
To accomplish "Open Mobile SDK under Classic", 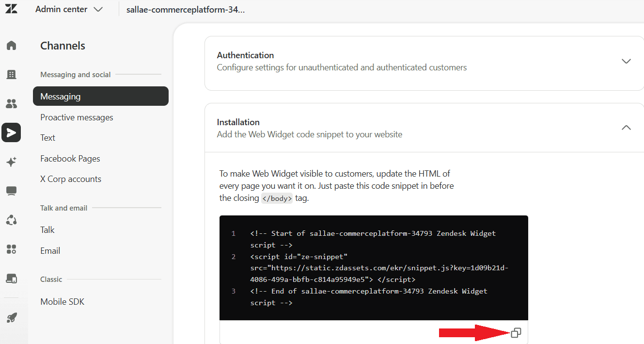I will coord(63,302).
